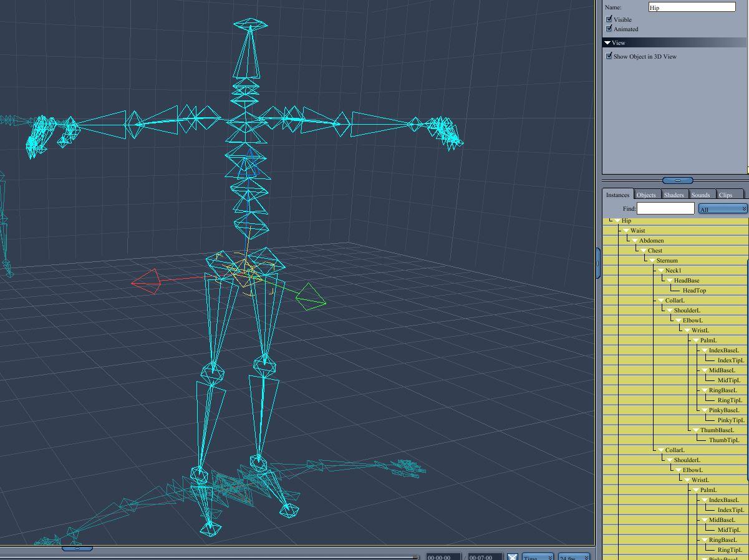749x560 pixels.
Task: Collapse the PinkyBaseL triangle above PinkyTipL
Action: [705, 410]
